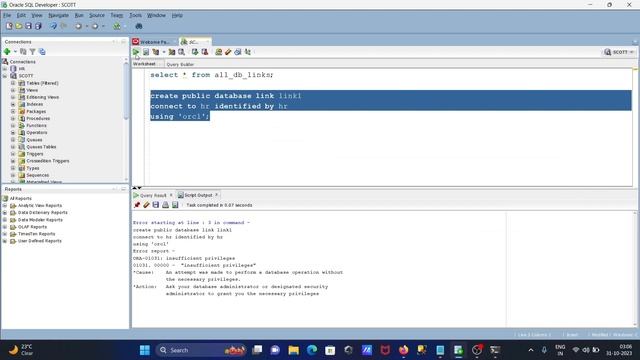
Task: Click the Schema Browser icon in Connections panel
Action: tap(42, 51)
